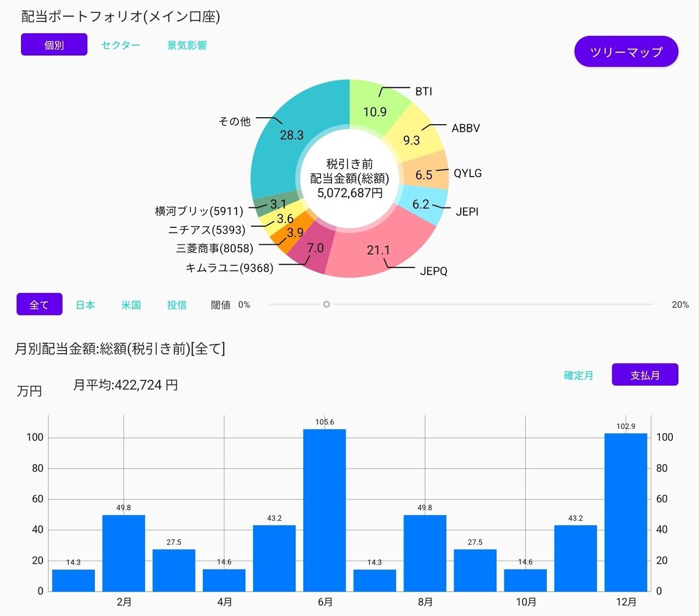Click the December bar showing 102.9

click(x=626, y=512)
